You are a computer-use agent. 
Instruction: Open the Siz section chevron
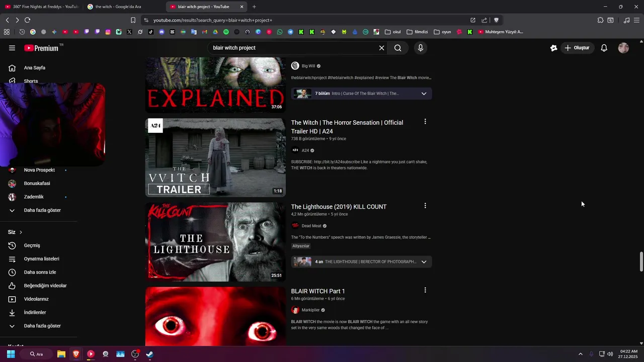point(21,232)
